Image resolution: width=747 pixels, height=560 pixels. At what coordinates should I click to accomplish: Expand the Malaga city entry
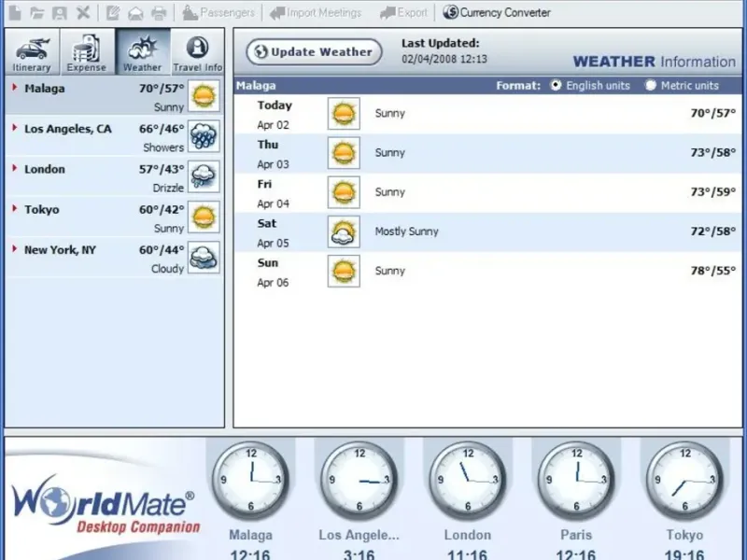15,89
